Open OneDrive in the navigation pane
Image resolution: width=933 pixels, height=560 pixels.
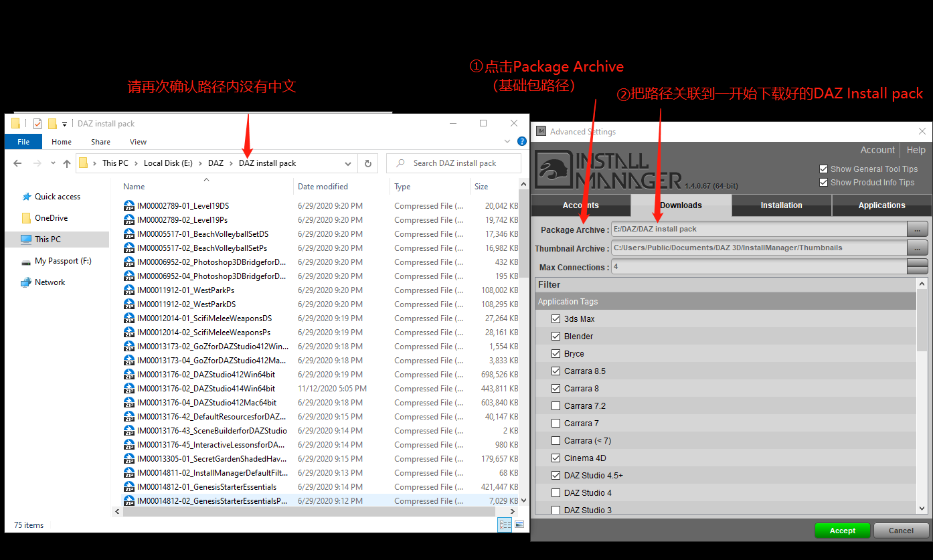tap(51, 218)
